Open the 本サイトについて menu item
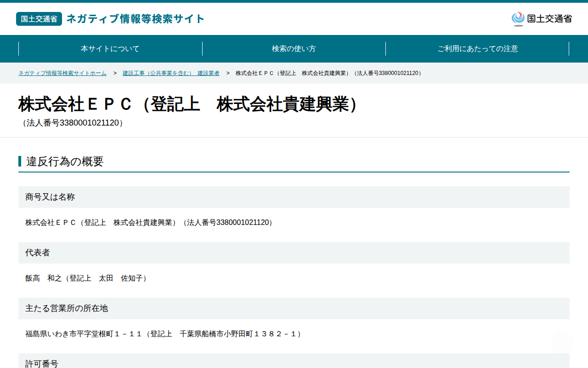 110,49
